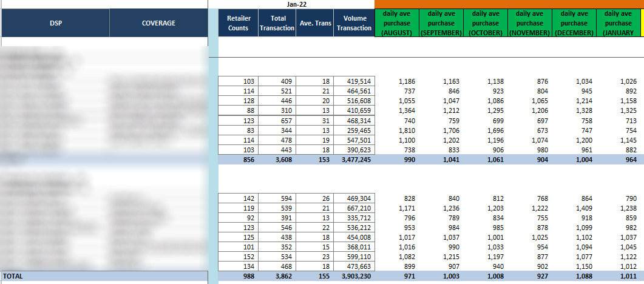
Task: Select September value 1,706
Action: coord(451,130)
